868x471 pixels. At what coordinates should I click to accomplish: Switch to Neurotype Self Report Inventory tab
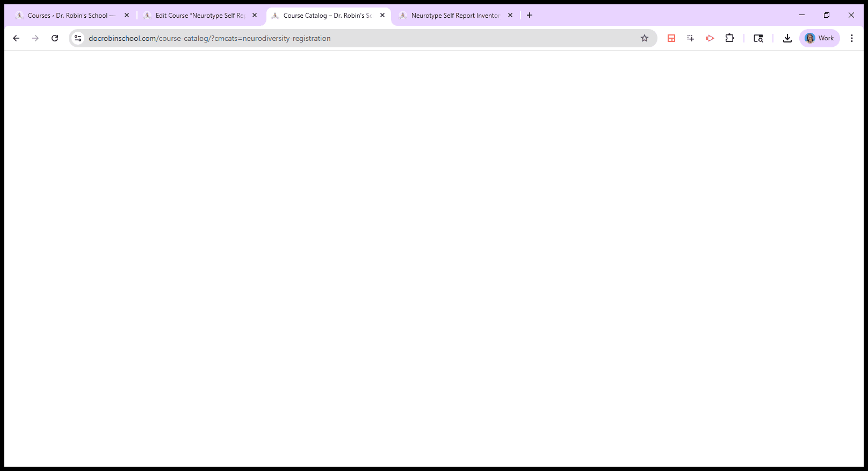click(x=455, y=16)
